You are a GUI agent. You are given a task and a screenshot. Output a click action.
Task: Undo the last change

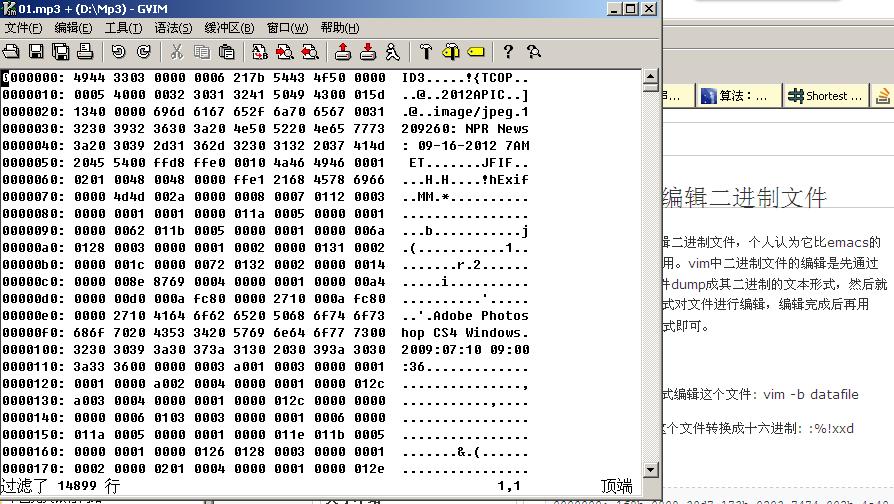click(x=119, y=52)
